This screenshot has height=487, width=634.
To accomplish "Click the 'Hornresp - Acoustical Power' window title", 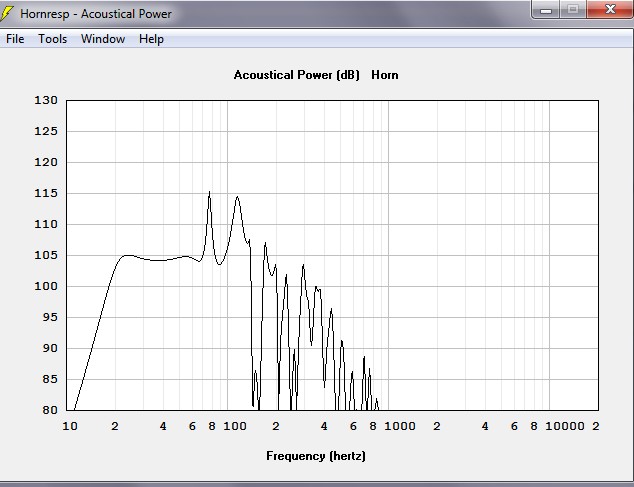I will click(x=96, y=14).
